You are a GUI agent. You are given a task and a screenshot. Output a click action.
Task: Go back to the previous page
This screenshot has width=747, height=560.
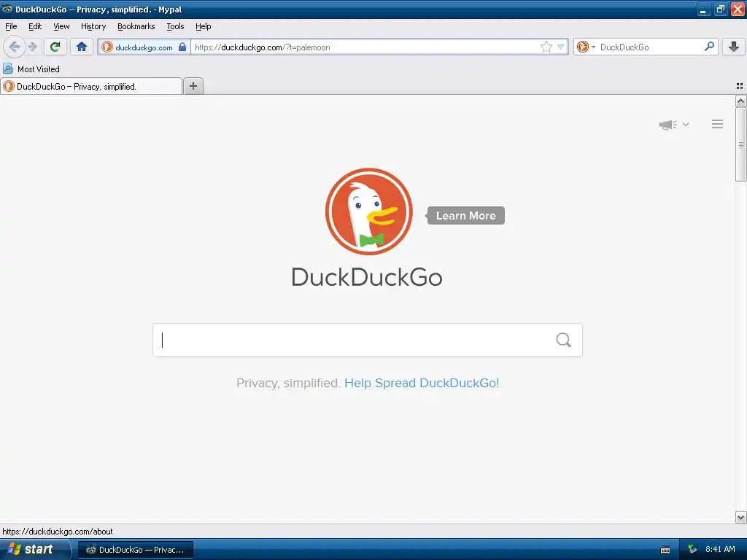tap(15, 47)
